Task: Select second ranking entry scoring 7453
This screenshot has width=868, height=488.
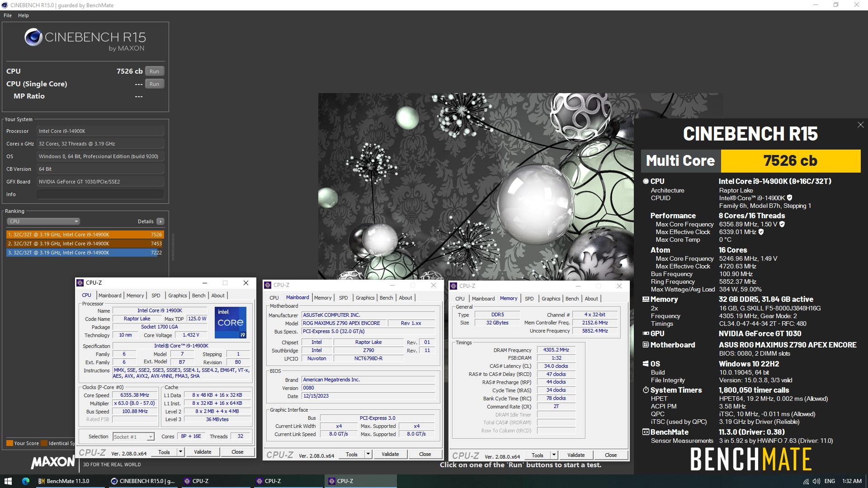Action: 85,244
